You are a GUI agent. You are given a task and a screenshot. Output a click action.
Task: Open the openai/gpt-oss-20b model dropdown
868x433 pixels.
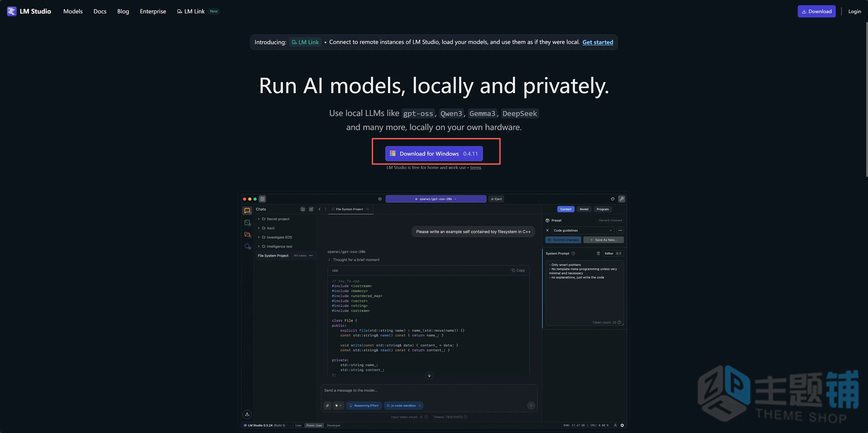click(436, 199)
